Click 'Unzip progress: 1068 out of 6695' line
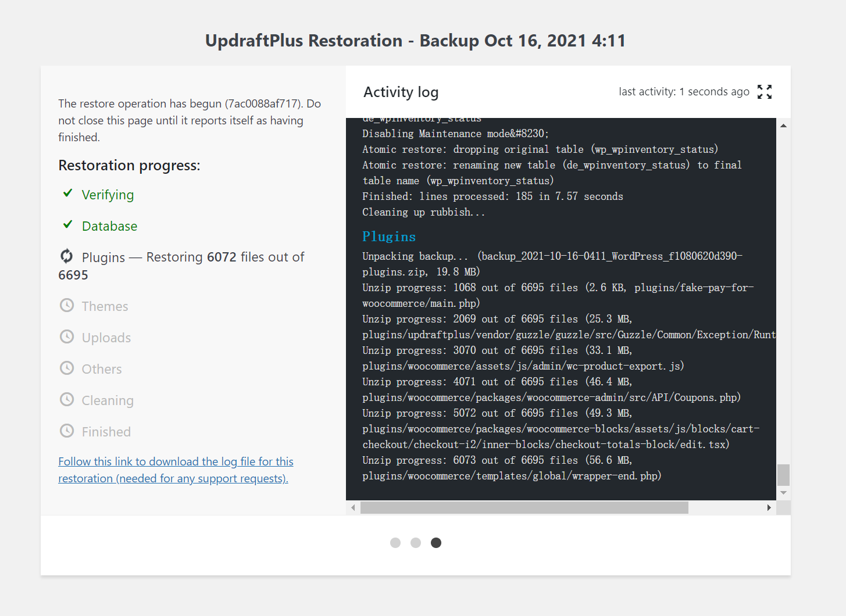Screen dimensions: 846x616 (558, 295)
